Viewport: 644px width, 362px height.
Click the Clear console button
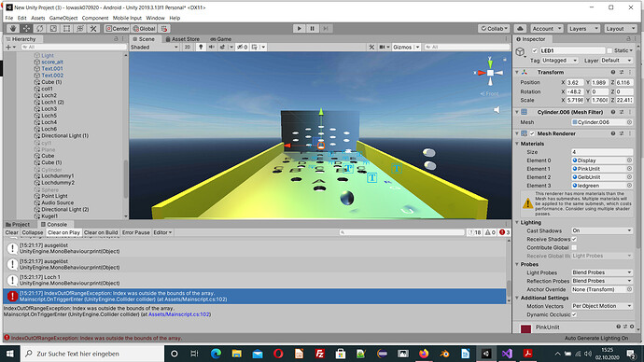11,232
